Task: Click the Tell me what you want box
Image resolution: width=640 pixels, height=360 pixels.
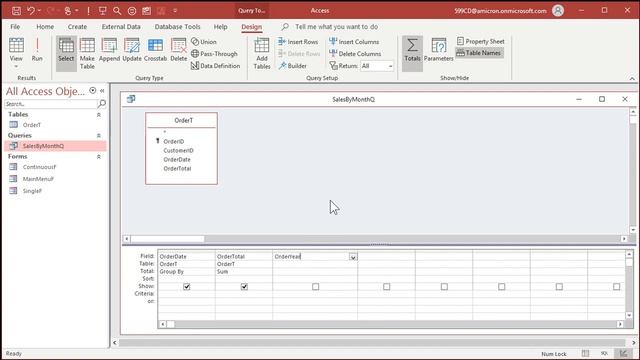Action: (x=336, y=27)
